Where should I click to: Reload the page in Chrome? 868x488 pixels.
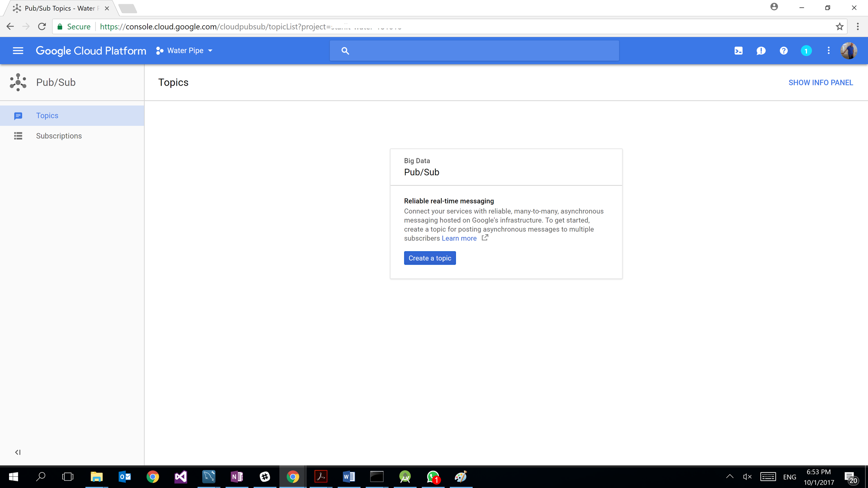[x=42, y=26]
